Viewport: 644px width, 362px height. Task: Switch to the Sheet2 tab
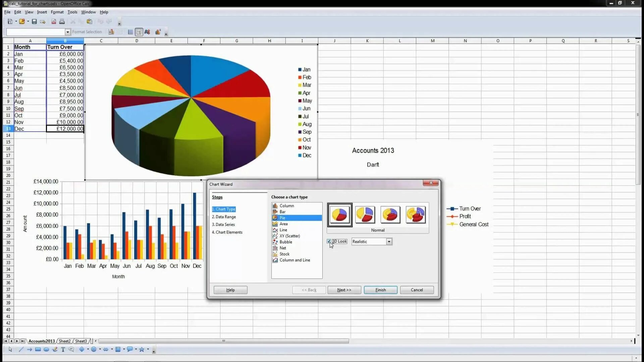pos(64,341)
